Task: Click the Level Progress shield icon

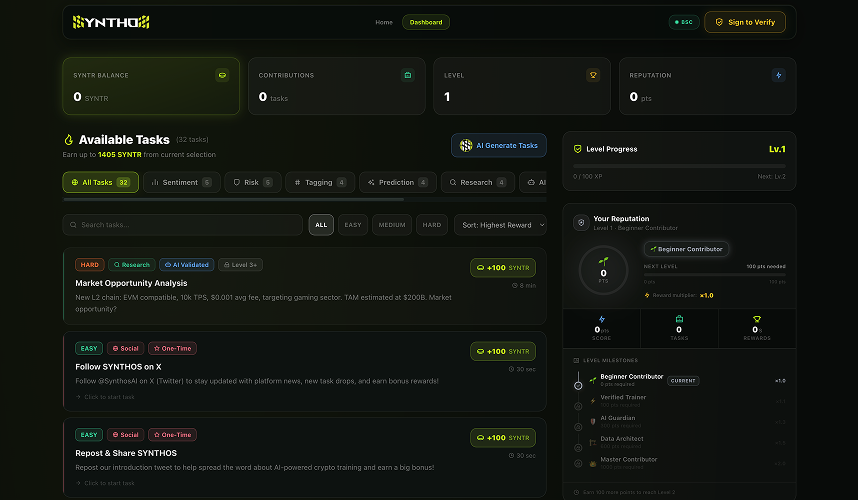Action: (x=577, y=149)
